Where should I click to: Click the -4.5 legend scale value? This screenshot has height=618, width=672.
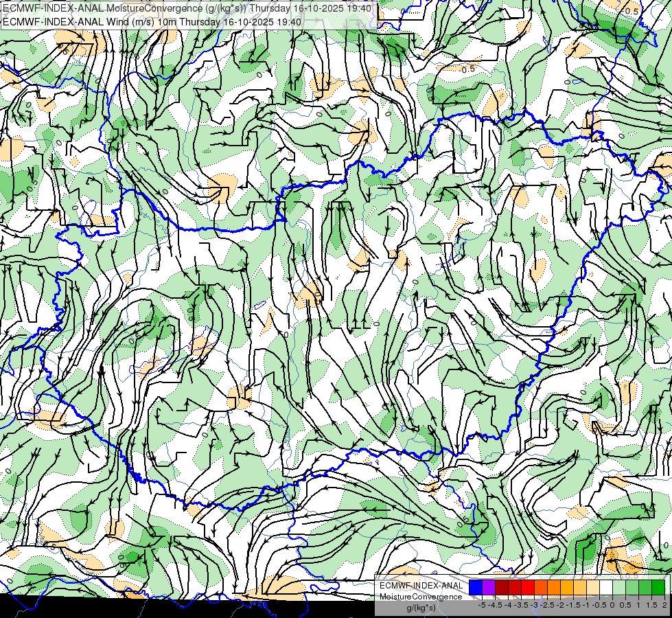(495, 605)
